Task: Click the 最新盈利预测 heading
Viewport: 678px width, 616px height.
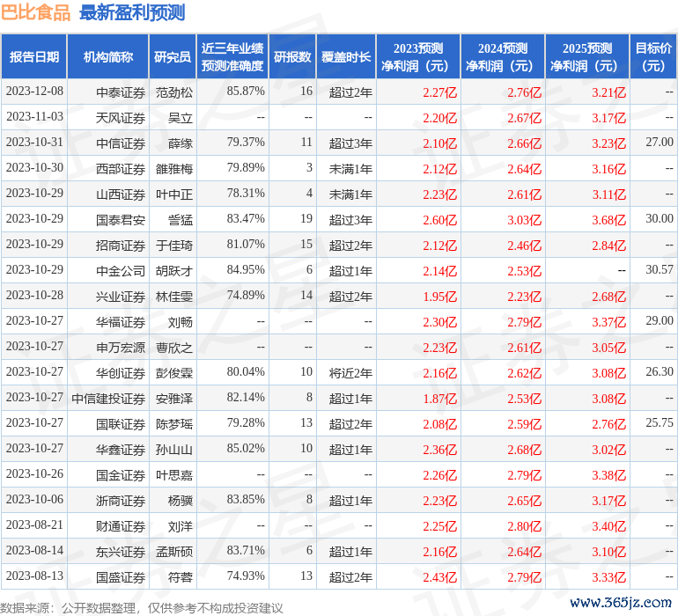Action: coord(132,12)
